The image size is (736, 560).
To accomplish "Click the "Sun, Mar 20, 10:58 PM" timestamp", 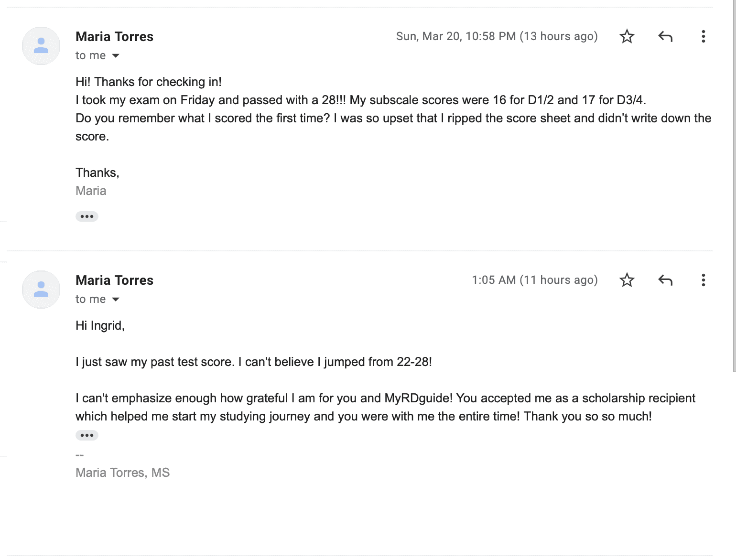I will (x=497, y=36).
